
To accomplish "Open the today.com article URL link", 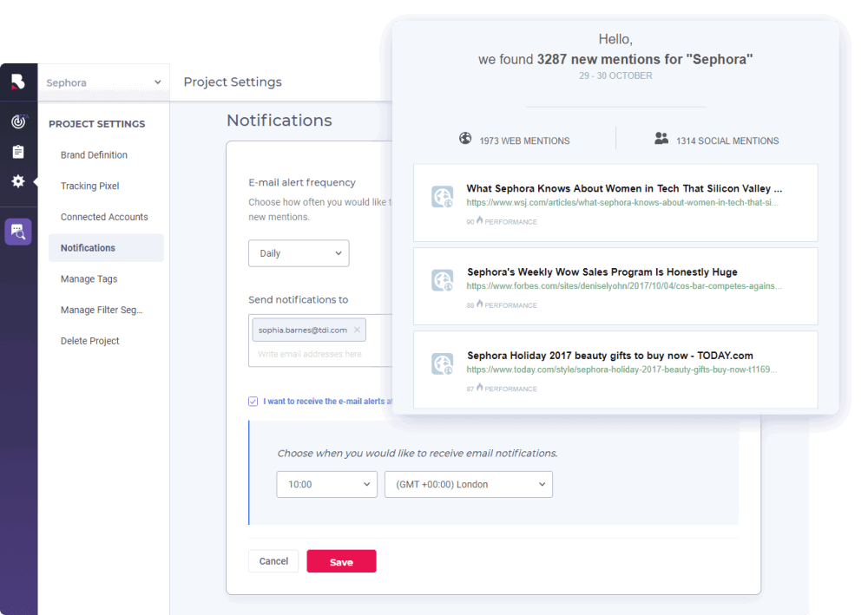I will click(x=621, y=370).
